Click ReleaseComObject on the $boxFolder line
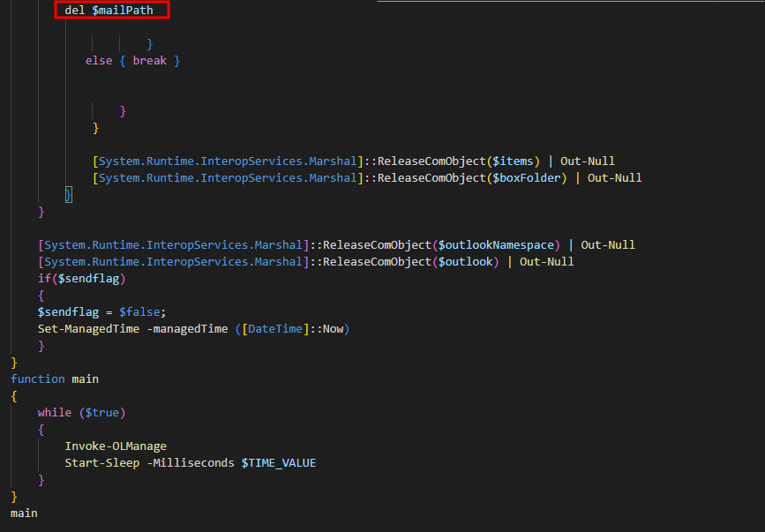 (x=431, y=178)
